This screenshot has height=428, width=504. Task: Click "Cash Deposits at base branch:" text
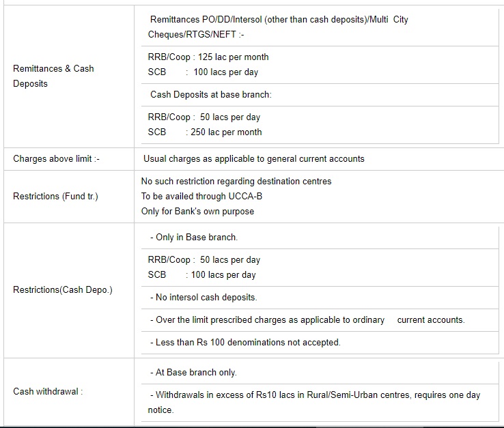[x=210, y=95]
